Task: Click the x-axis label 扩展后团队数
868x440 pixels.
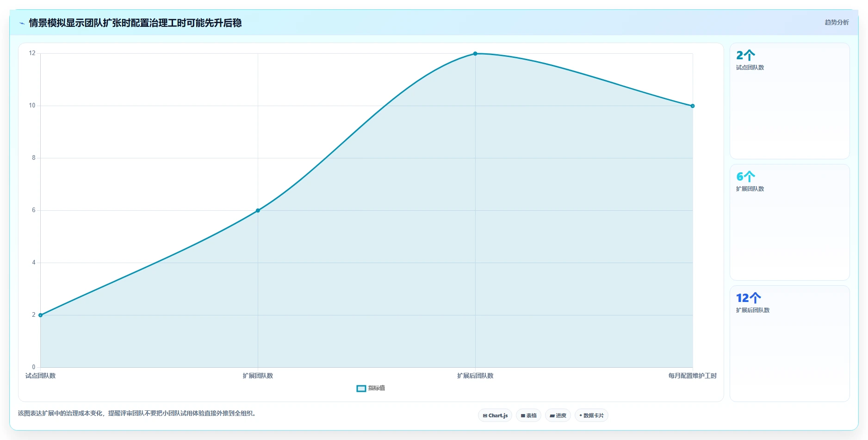Action: click(475, 376)
